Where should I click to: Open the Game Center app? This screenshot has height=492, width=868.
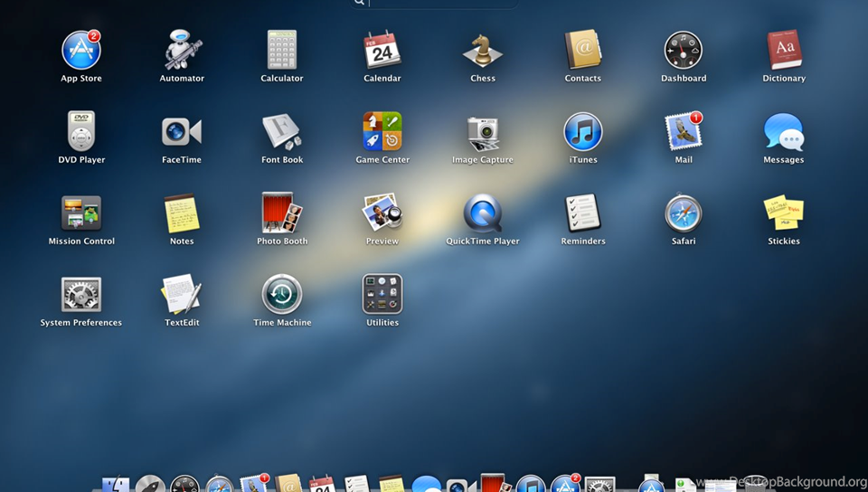pyautogui.click(x=382, y=132)
